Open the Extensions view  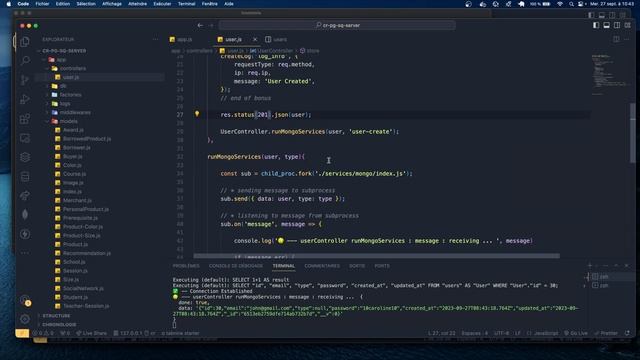[25, 118]
